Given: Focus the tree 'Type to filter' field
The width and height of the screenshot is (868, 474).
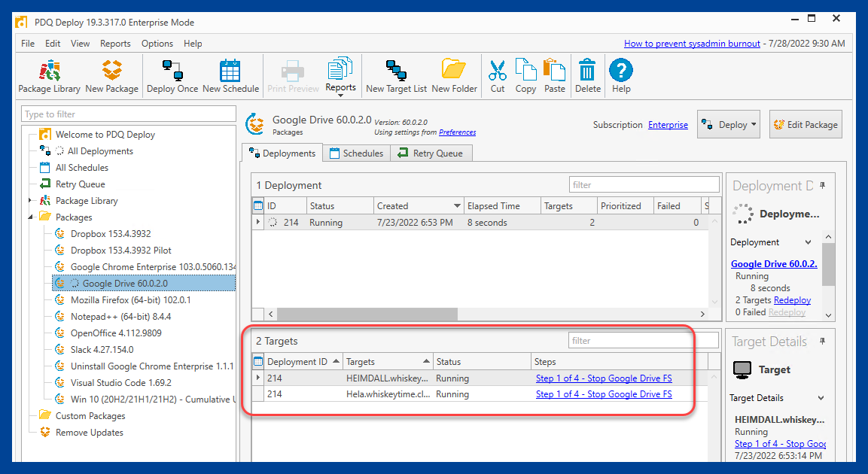Looking at the screenshot, I should click(129, 114).
